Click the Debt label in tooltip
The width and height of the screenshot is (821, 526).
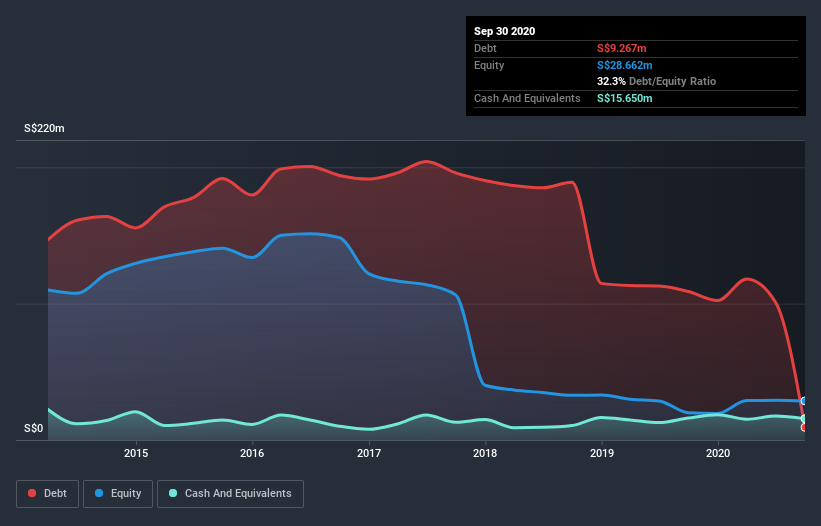point(485,48)
